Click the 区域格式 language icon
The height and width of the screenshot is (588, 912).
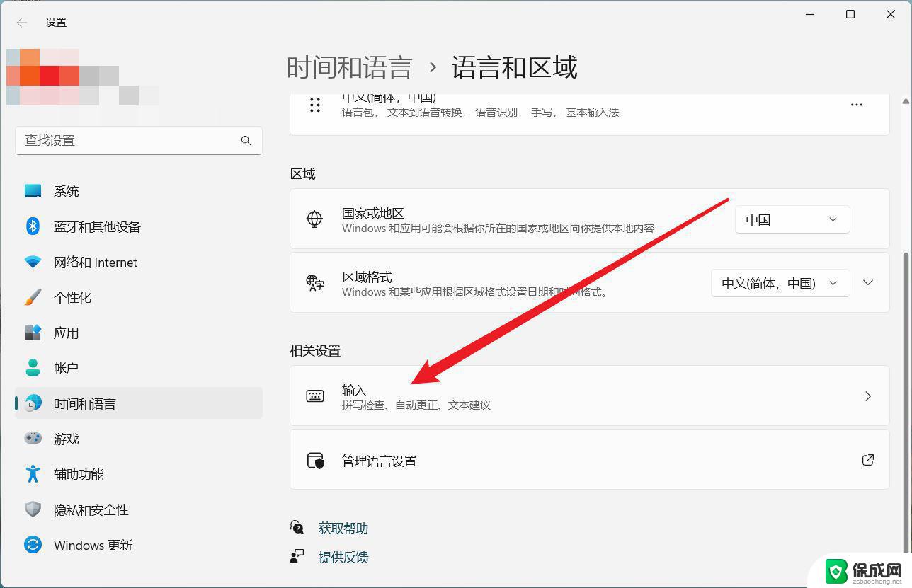click(x=315, y=282)
